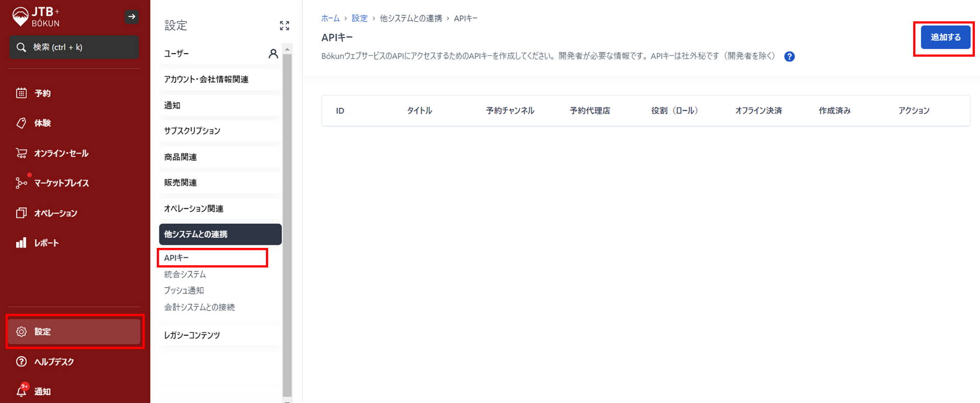Click the bar chart レポート icon

[x=21, y=243]
